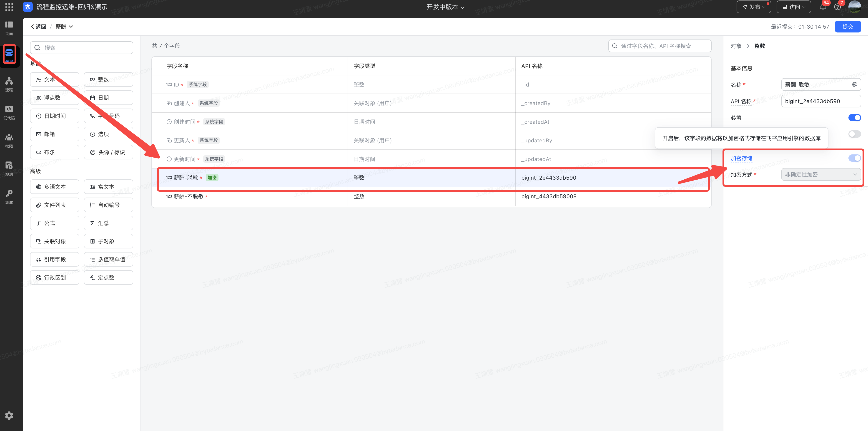Select the ID system field row
Image resolution: width=868 pixels, height=431 pixels.
431,84
